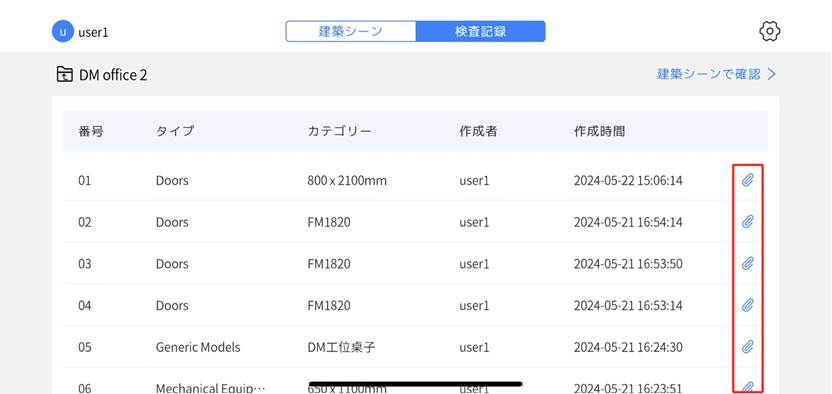Click the DM office 2 folder icon
The image size is (832, 394).
click(x=64, y=74)
